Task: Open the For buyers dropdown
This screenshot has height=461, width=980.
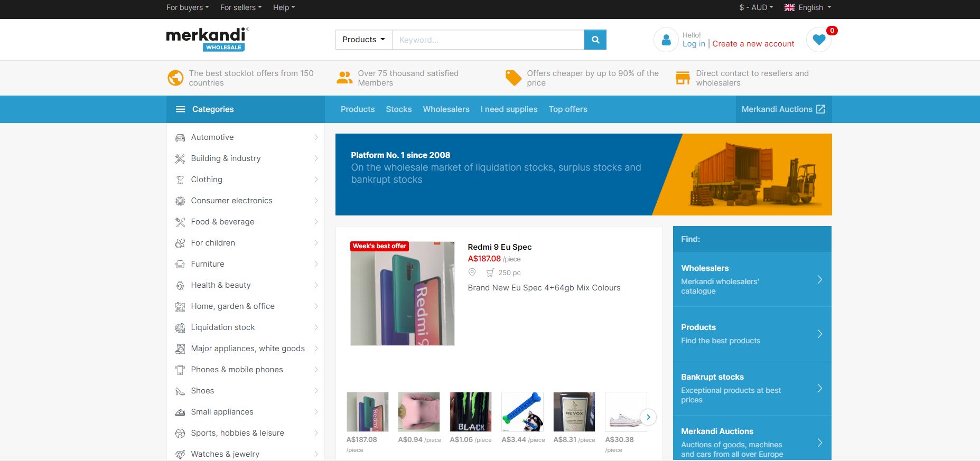Action: point(188,7)
